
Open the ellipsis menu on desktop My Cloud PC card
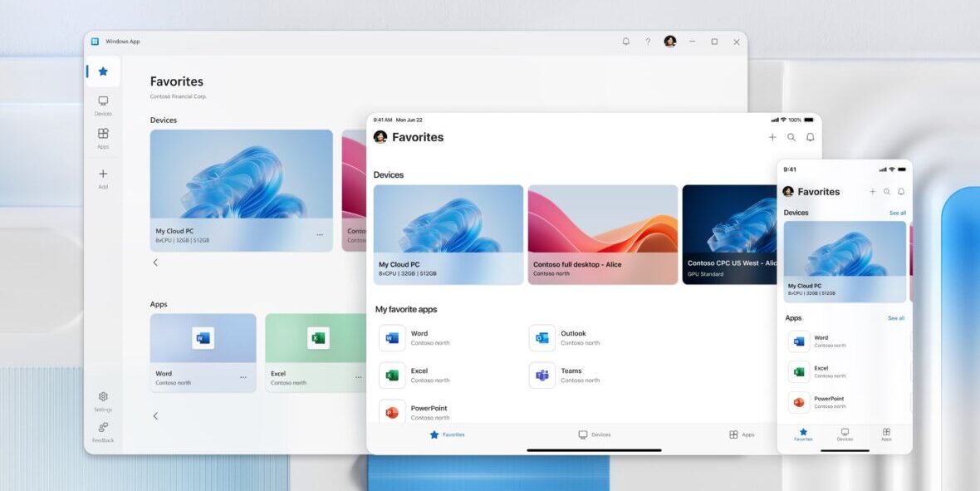pyautogui.click(x=320, y=235)
